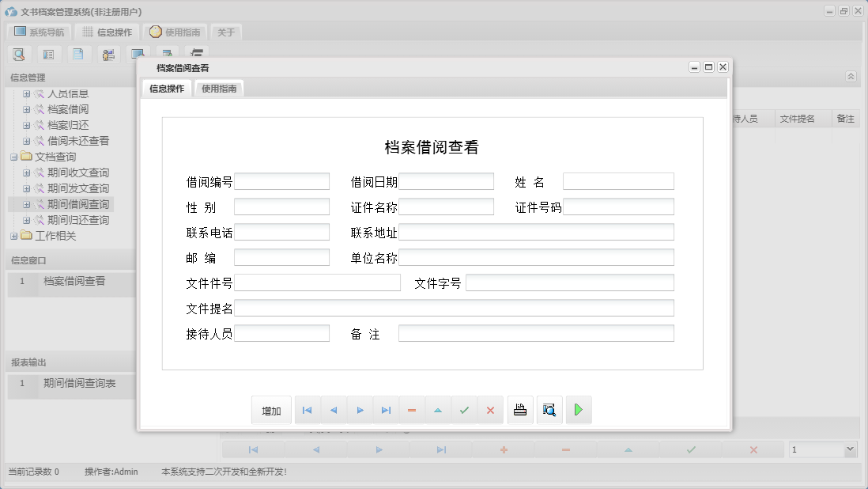
Task: Collapse the right panel with double chevron
Action: 851,77
